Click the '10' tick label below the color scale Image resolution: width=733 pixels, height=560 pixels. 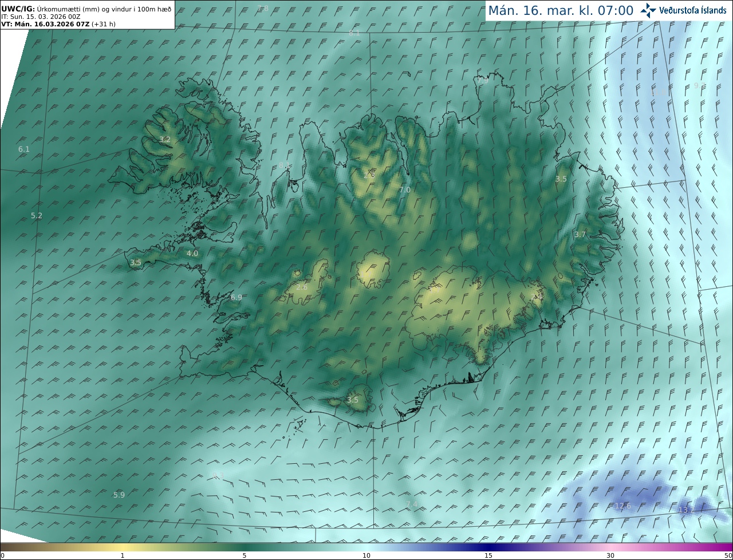[366, 555]
